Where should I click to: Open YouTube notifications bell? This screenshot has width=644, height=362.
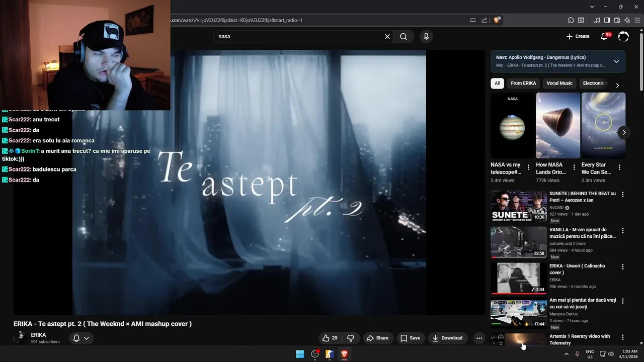605,36
